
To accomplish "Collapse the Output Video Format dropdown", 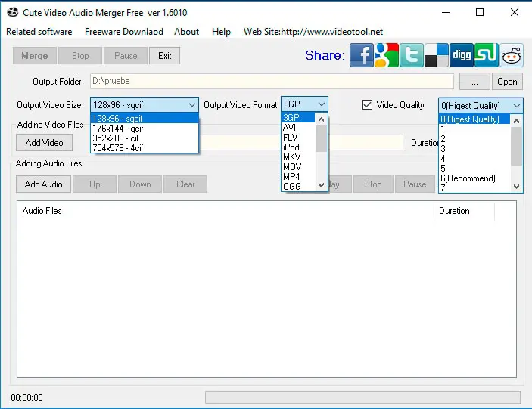I will click(x=322, y=104).
